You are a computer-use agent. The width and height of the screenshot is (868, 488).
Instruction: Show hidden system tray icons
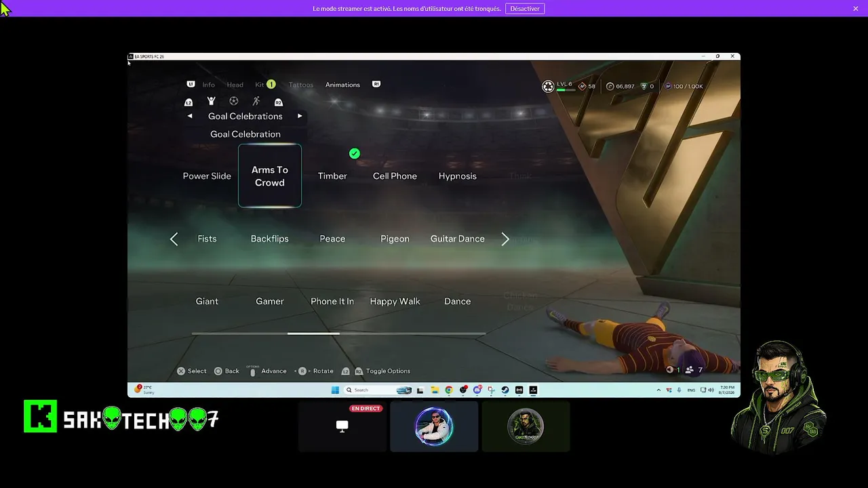tap(658, 390)
